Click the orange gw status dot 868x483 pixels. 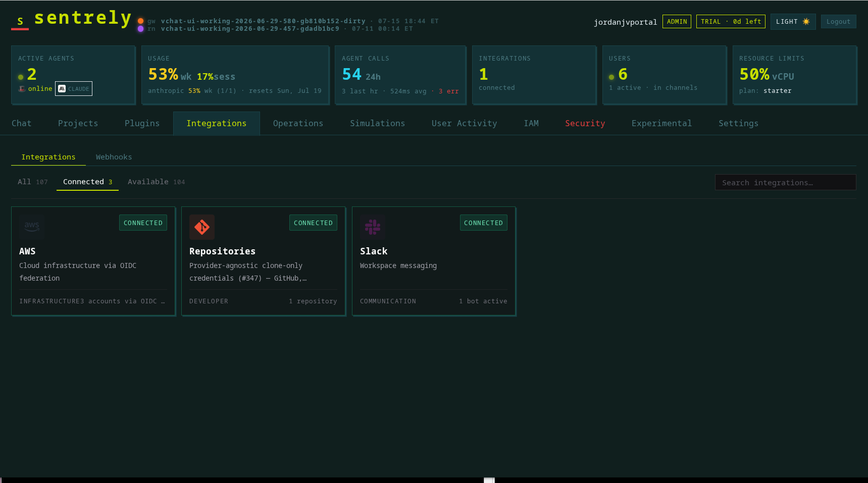point(140,21)
